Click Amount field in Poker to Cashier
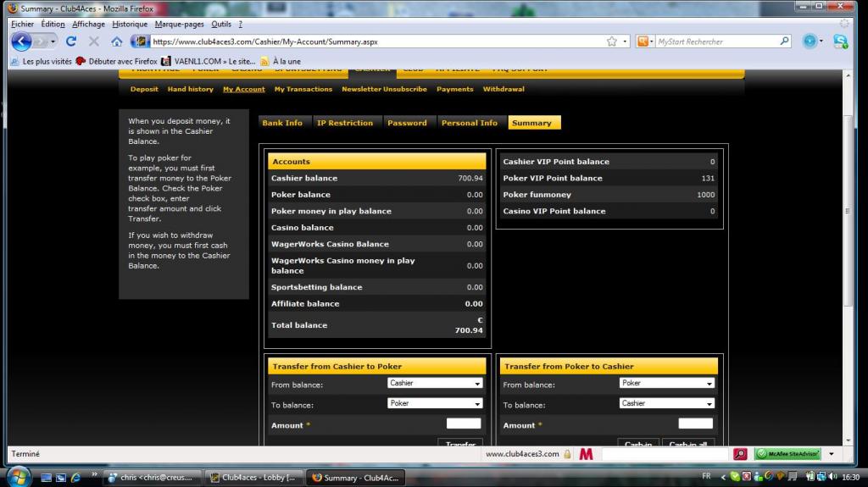 [x=696, y=424]
